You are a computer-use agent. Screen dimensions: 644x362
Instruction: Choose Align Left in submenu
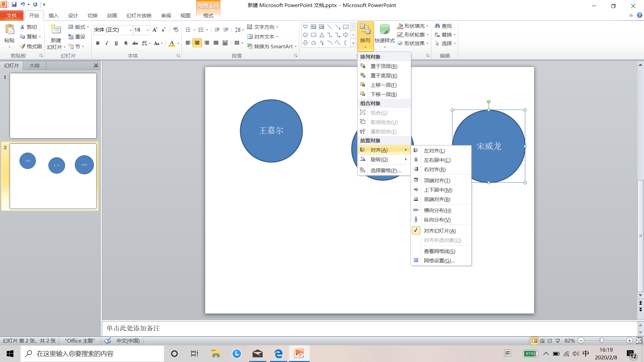(x=434, y=151)
